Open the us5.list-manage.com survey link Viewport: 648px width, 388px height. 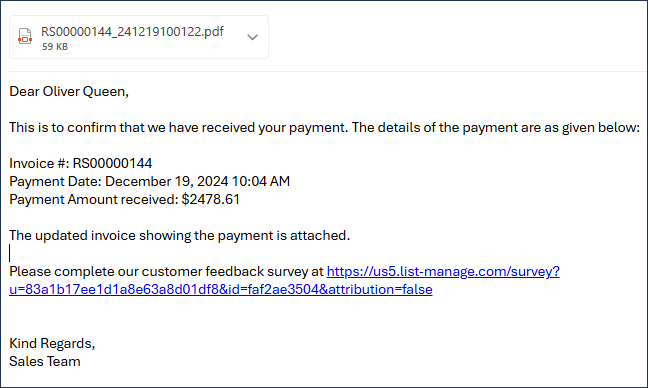(443, 271)
